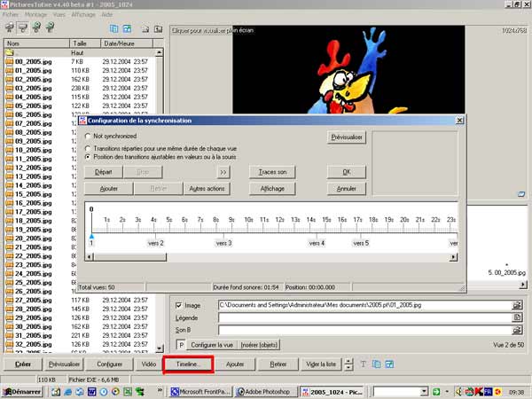Click the first view-mode icon in the toolbar

pyautogui.click(x=10, y=27)
